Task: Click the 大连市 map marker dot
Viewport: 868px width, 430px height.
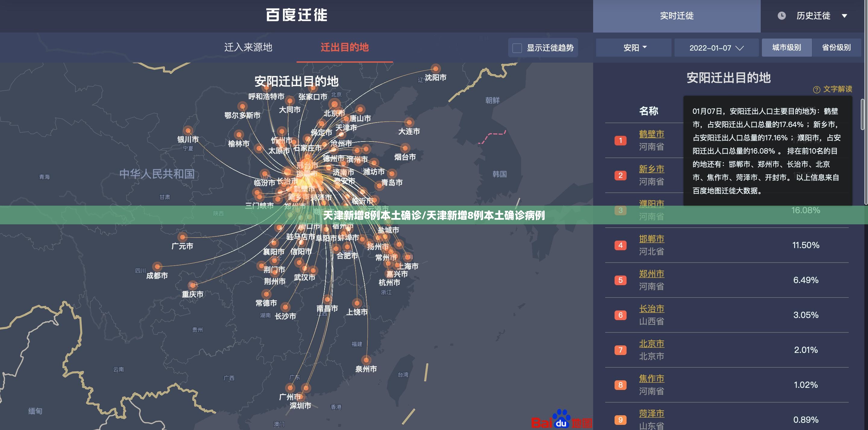Action: click(x=409, y=122)
